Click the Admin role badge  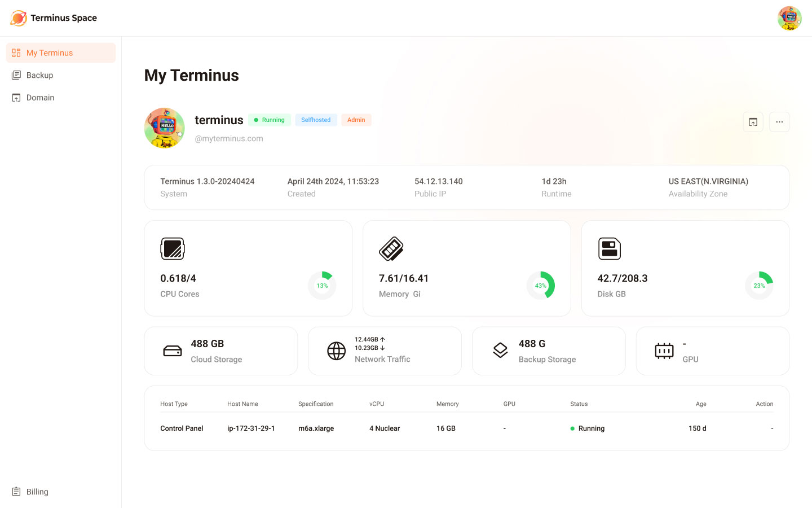coord(356,120)
